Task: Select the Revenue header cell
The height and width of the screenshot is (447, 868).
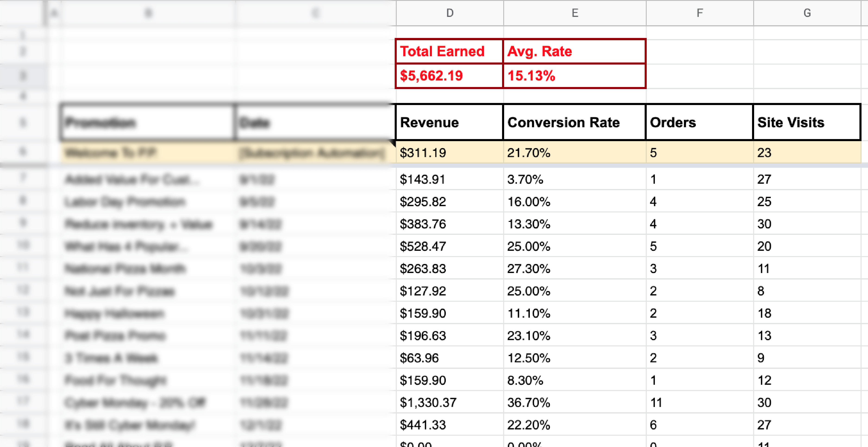Action: click(x=450, y=122)
